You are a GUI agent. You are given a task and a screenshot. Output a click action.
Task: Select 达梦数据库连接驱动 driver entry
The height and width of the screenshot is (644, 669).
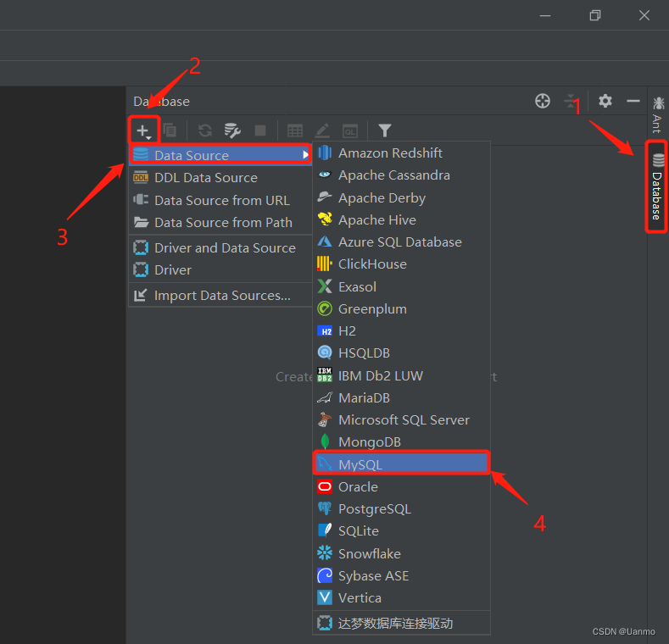402,623
